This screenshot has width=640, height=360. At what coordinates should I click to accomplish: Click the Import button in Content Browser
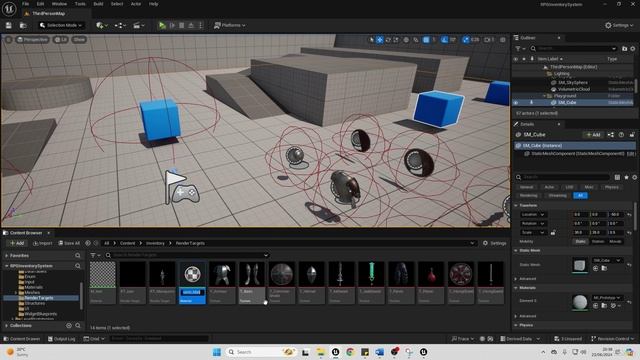[42, 243]
